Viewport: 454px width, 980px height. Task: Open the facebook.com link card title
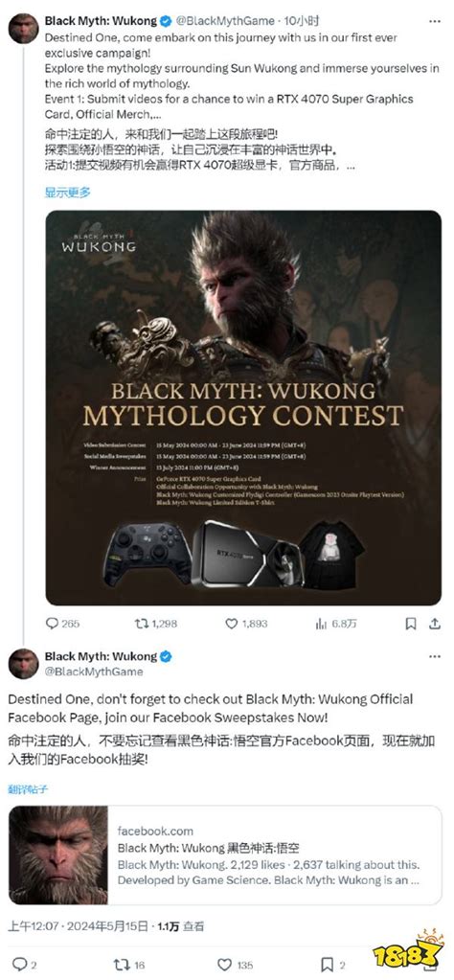tap(209, 848)
